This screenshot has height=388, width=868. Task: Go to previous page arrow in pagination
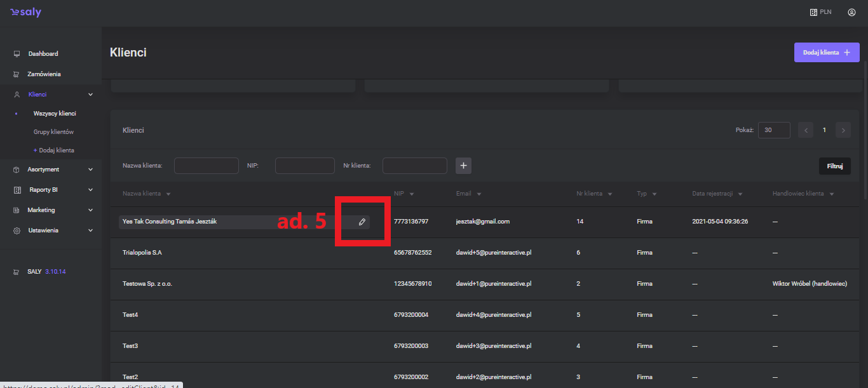pos(806,130)
